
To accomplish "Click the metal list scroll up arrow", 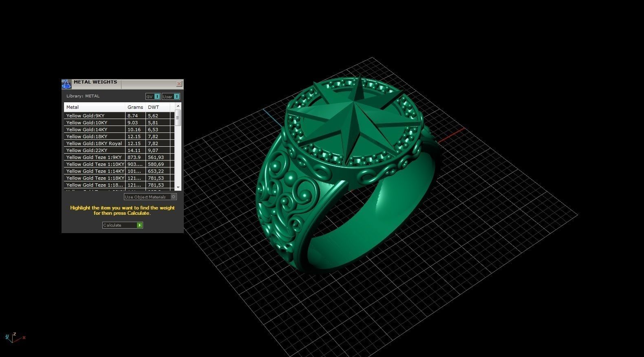I will (x=178, y=106).
